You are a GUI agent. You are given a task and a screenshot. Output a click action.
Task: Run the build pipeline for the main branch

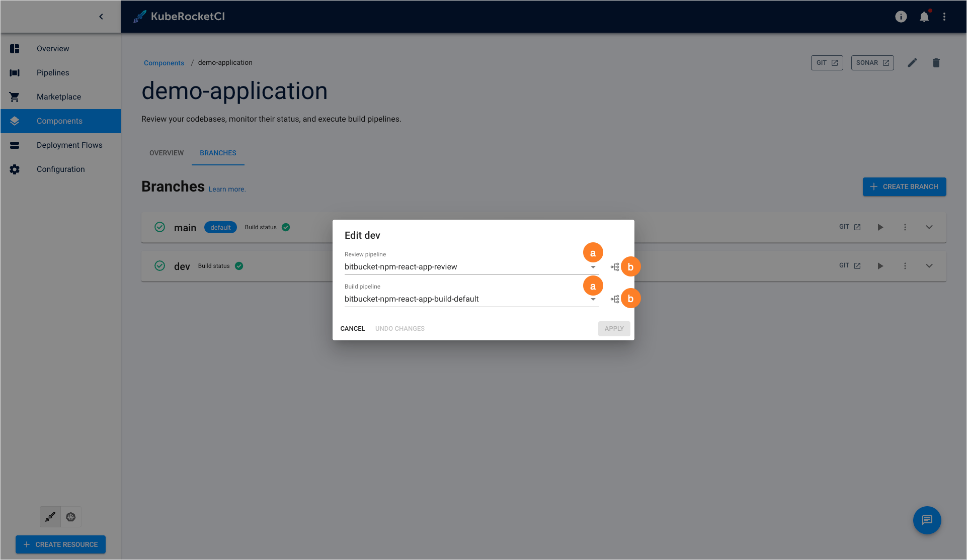(880, 227)
